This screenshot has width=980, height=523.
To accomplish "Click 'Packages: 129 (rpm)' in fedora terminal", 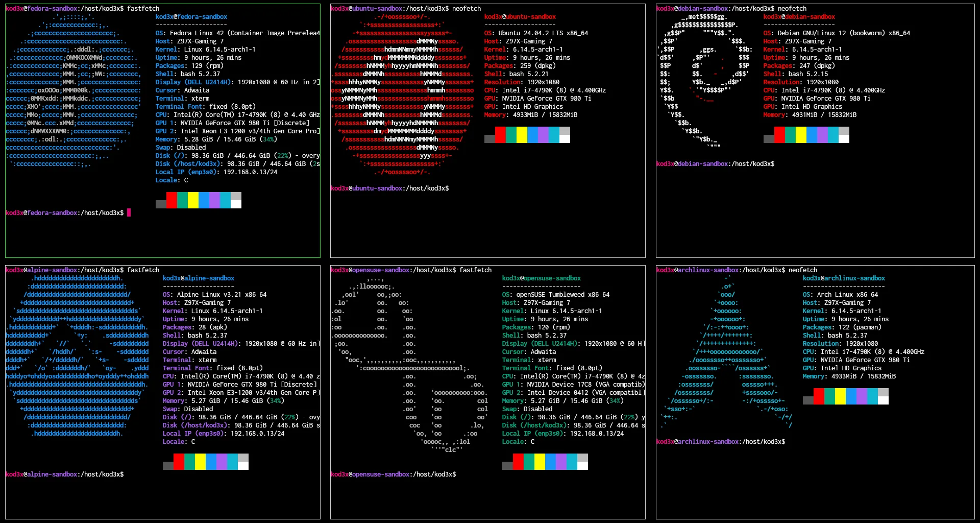I will pyautogui.click(x=189, y=66).
